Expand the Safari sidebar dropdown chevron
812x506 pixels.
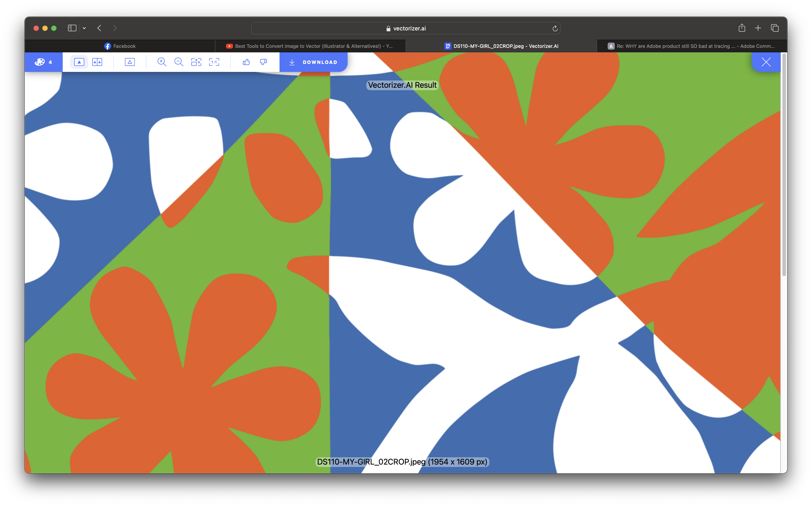coord(84,28)
